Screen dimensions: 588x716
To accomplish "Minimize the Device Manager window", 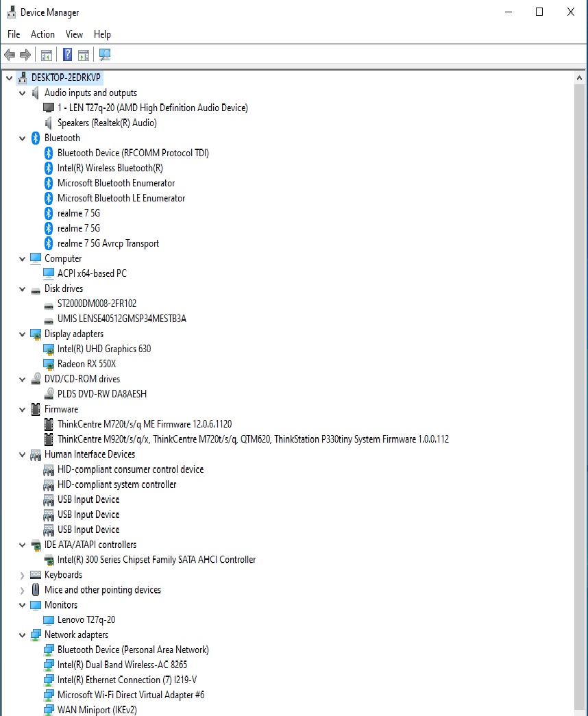I will [x=509, y=12].
